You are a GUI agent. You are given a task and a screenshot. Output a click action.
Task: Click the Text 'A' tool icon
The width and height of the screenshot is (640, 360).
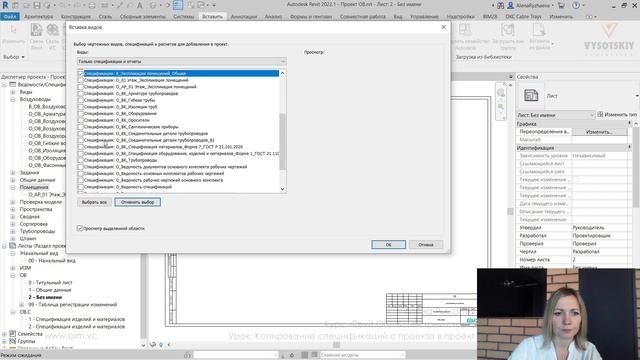coord(140,5)
